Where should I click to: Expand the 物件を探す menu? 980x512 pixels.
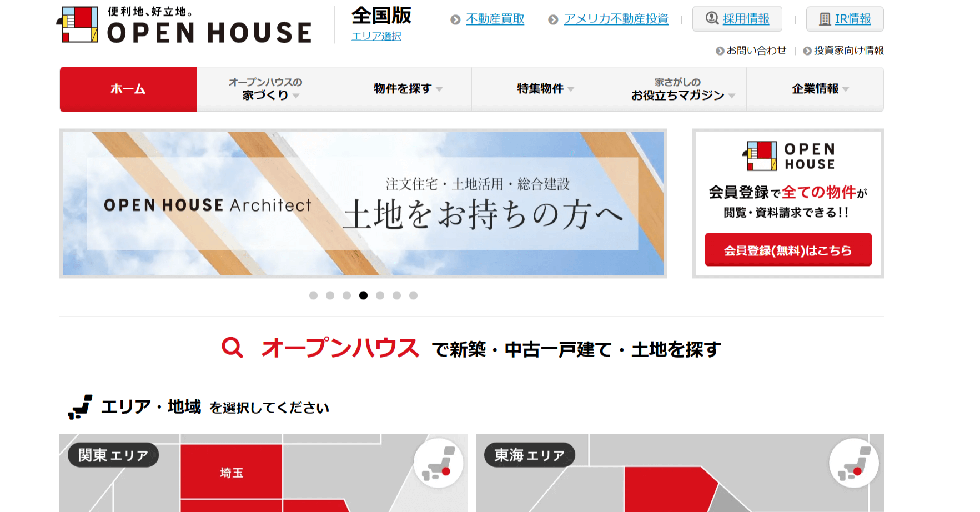click(x=403, y=89)
